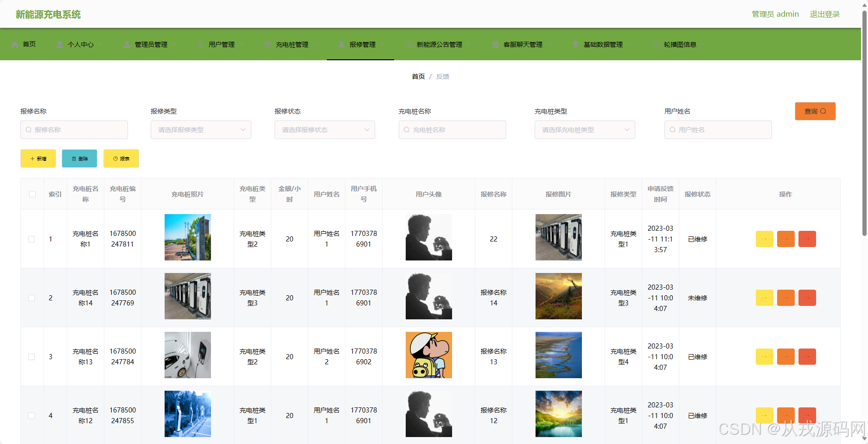The image size is (868, 444).
Task: Check the checkbox for row 充电桩名称14
Action: [x=32, y=298]
